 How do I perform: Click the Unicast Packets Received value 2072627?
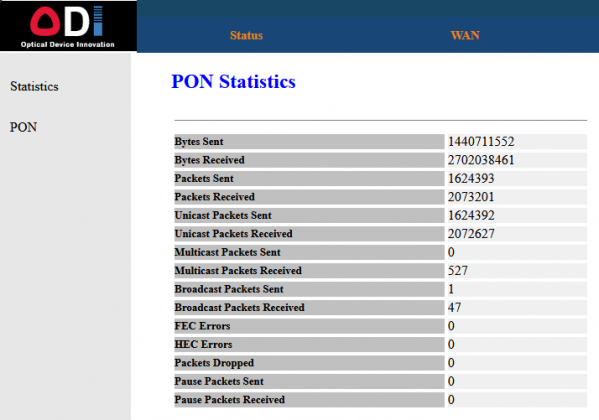(471, 234)
